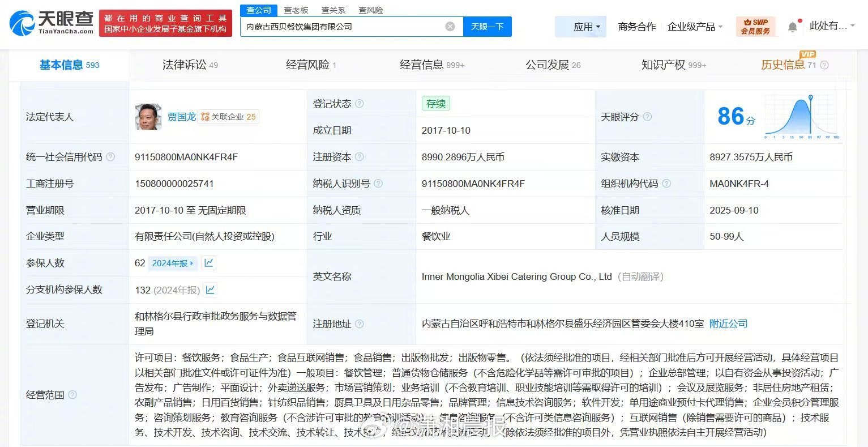Open the TianYanCha logo home page
The image size is (868, 447).
[52, 23]
